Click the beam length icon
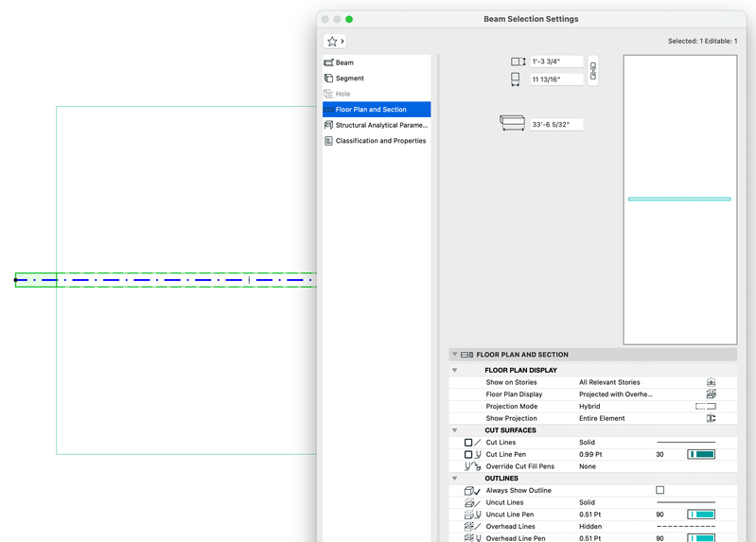The height and width of the screenshot is (542, 756). pyautogui.click(x=512, y=122)
